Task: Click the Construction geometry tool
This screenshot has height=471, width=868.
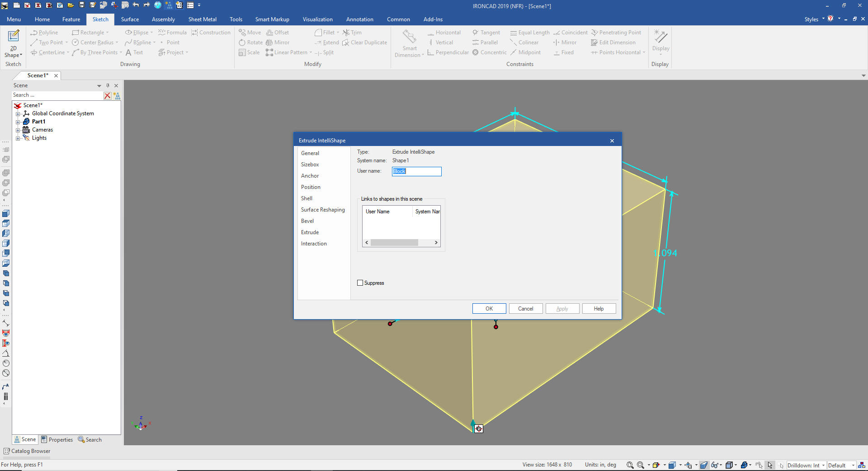Action: [211, 33]
